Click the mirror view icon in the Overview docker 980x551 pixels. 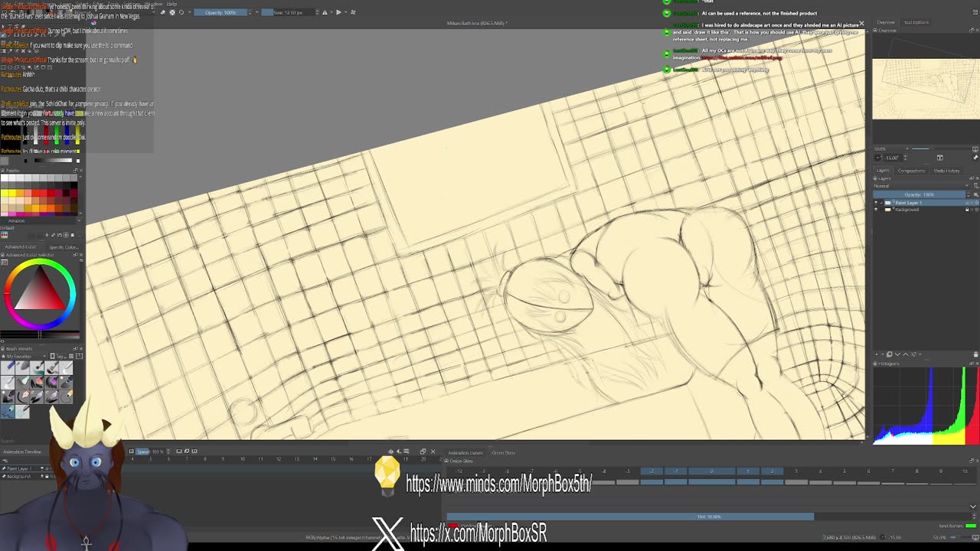click(x=940, y=158)
